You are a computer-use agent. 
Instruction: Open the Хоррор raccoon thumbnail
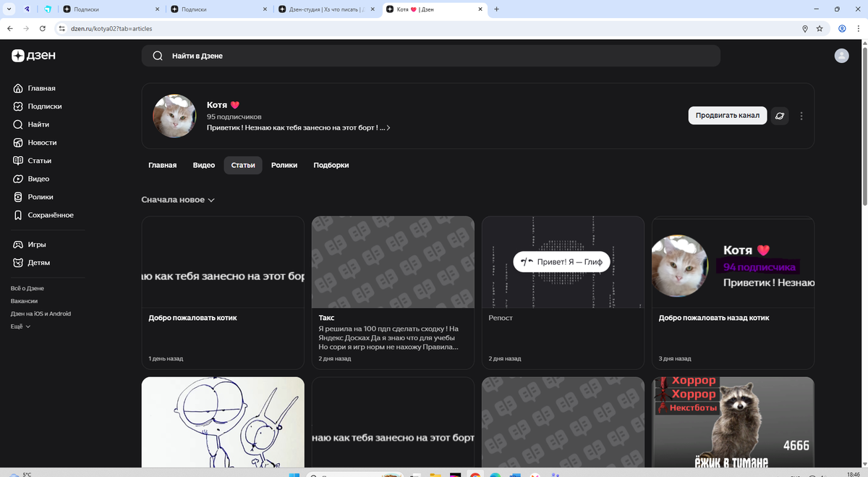733,422
